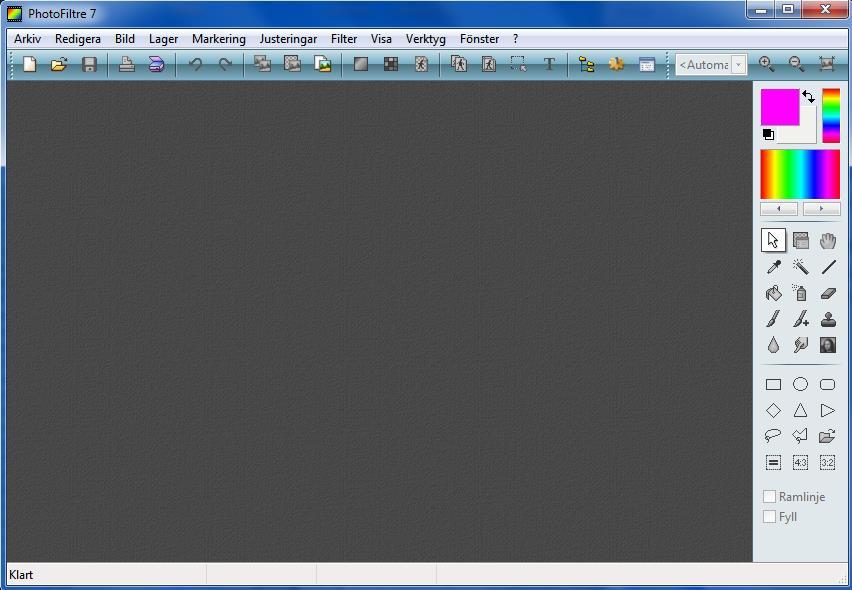Open the Verktyg menu
The image size is (852, 590).
(425, 39)
